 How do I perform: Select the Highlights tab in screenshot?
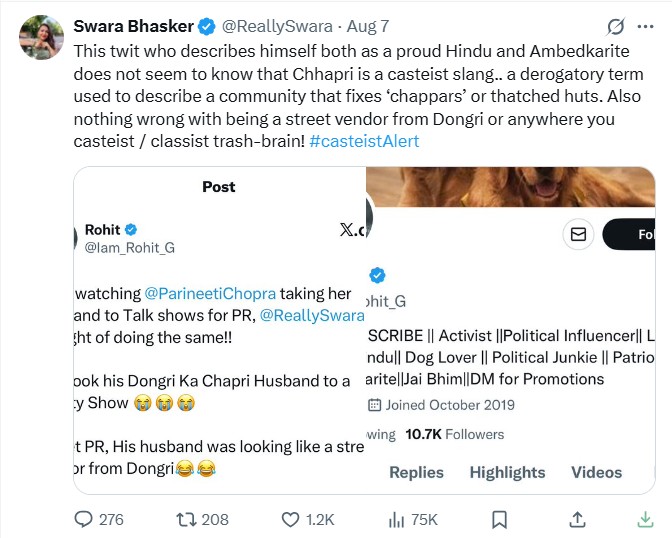[x=507, y=472]
